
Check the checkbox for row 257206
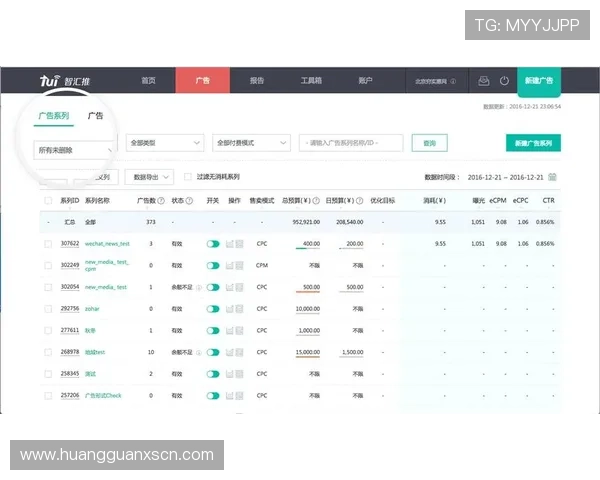click(x=48, y=395)
